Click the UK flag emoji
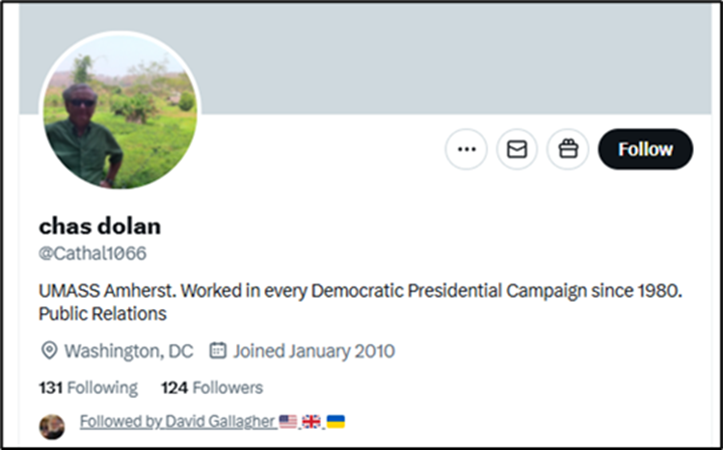 (x=312, y=422)
